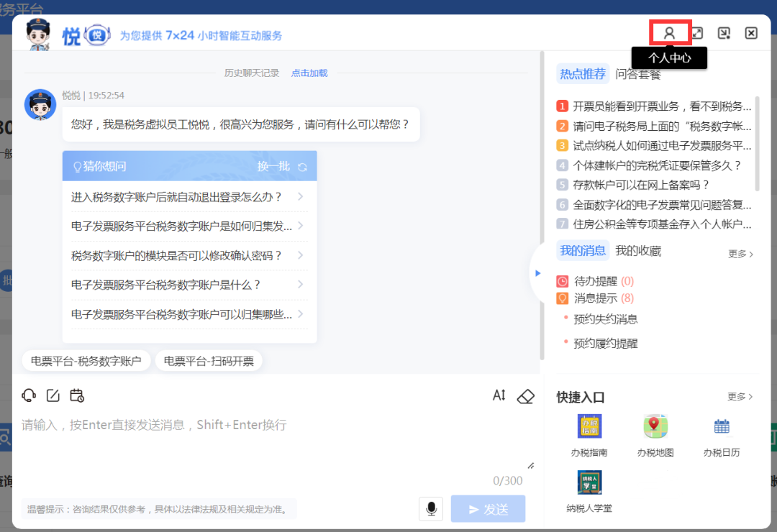Click the font size adjust icon
Viewport: 777px width, 532px height.
point(499,395)
